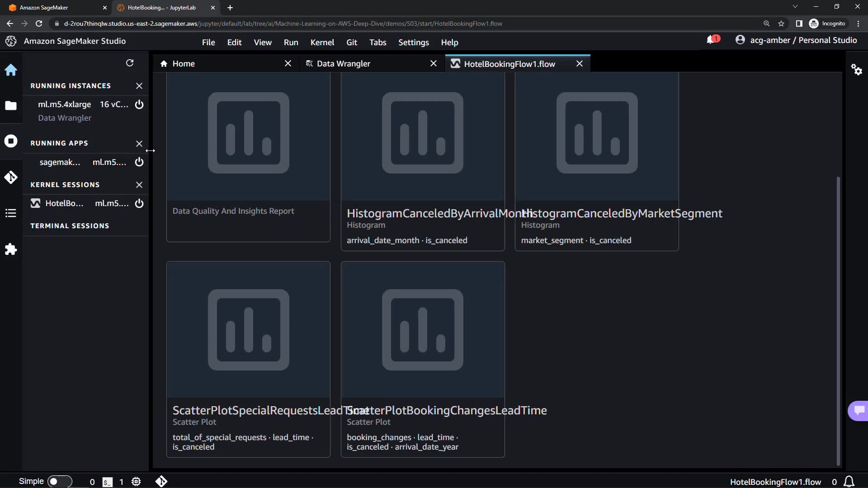The image size is (868, 488).
Task: Open the Home icon in left sidebar
Action: [x=11, y=70]
